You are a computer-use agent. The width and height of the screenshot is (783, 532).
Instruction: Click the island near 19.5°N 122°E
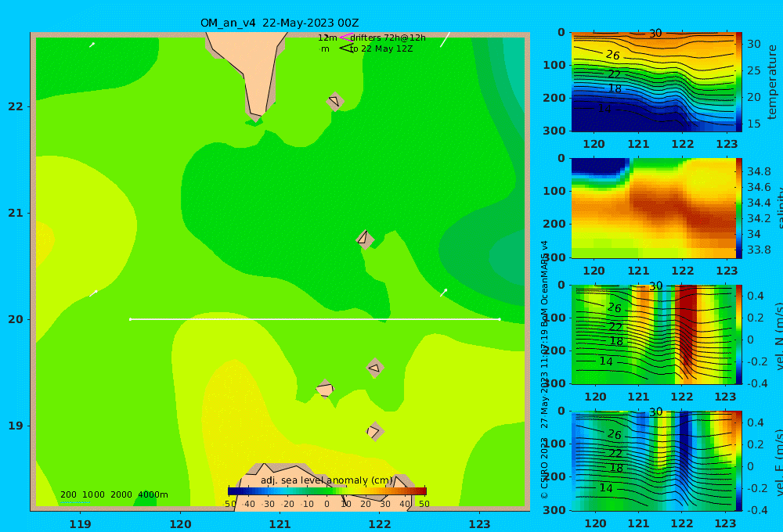click(375, 368)
